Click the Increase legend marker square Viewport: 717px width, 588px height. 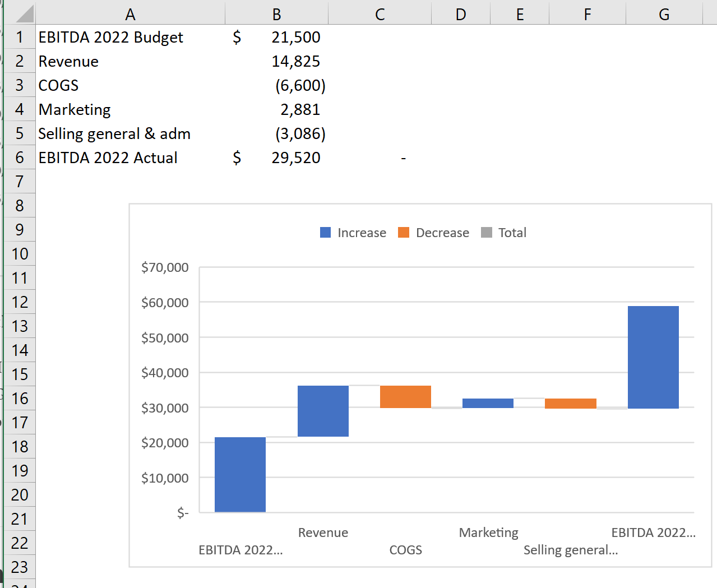(x=324, y=232)
